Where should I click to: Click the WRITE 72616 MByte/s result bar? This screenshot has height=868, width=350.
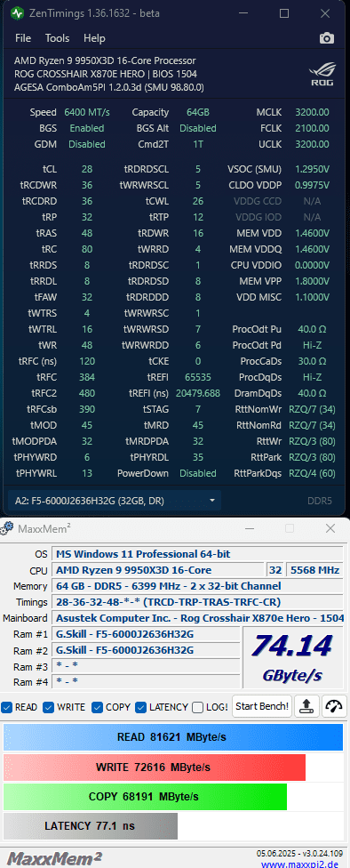tap(155, 768)
